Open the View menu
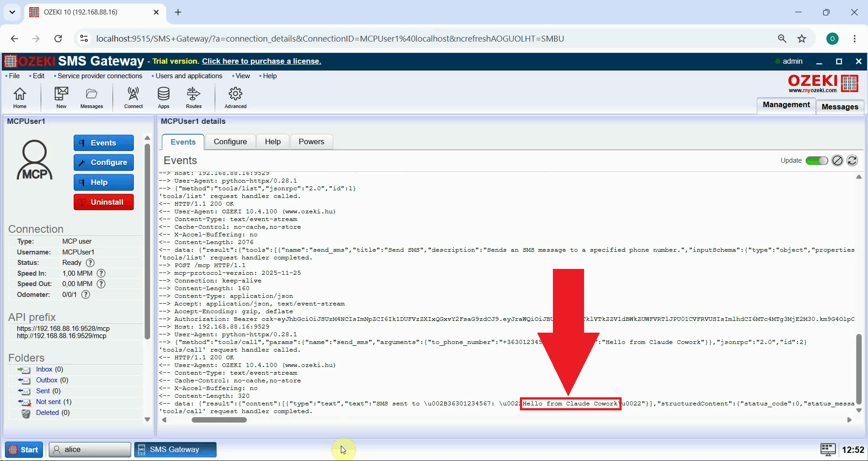This screenshot has width=868, height=461. (242, 76)
